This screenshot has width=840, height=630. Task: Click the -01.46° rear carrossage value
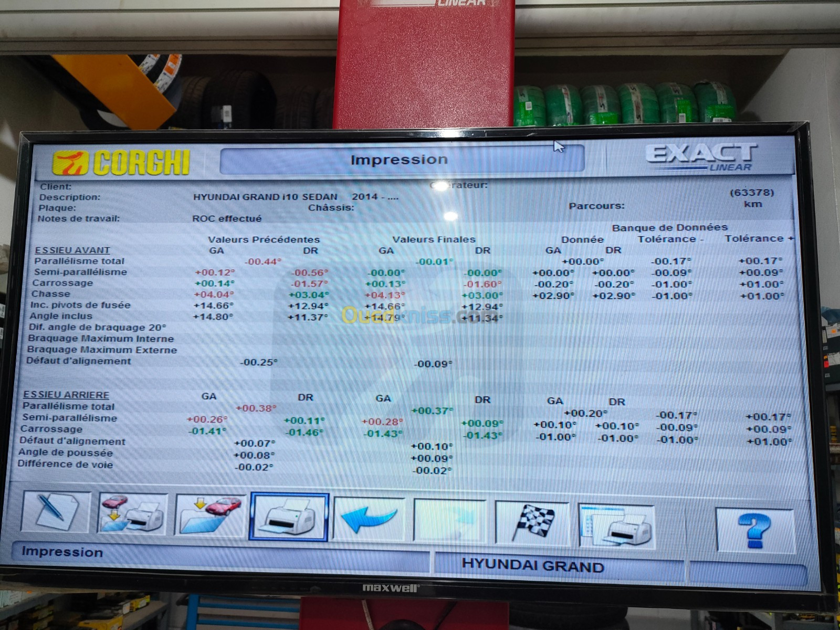(304, 433)
